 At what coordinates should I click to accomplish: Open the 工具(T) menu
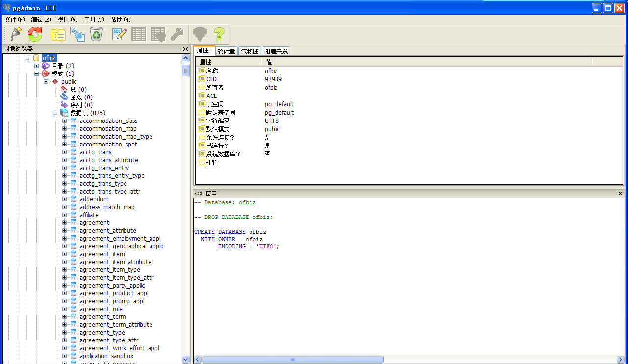tap(94, 19)
